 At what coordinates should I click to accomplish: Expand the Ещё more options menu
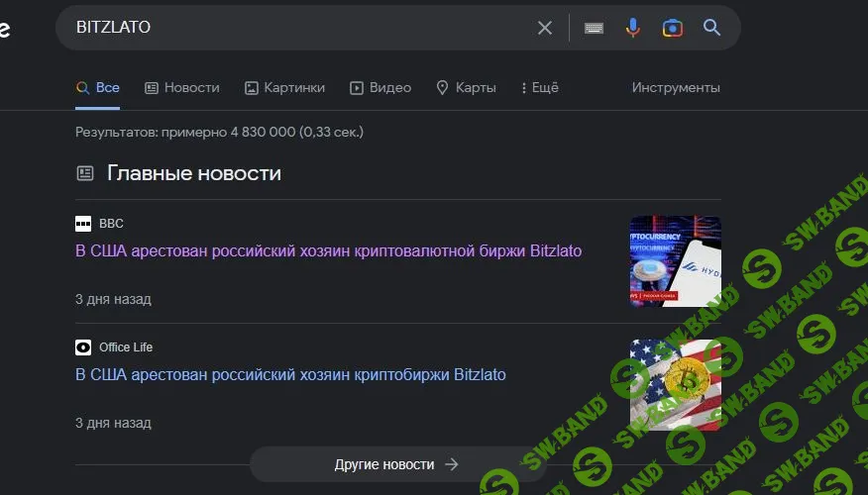point(539,87)
